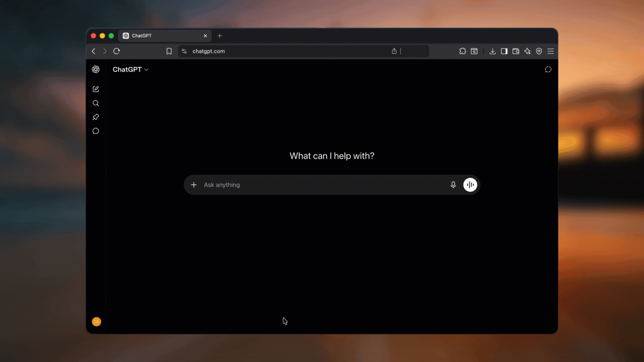Bookmark this page with the bookmark icon
644x362 pixels.
pyautogui.click(x=169, y=51)
